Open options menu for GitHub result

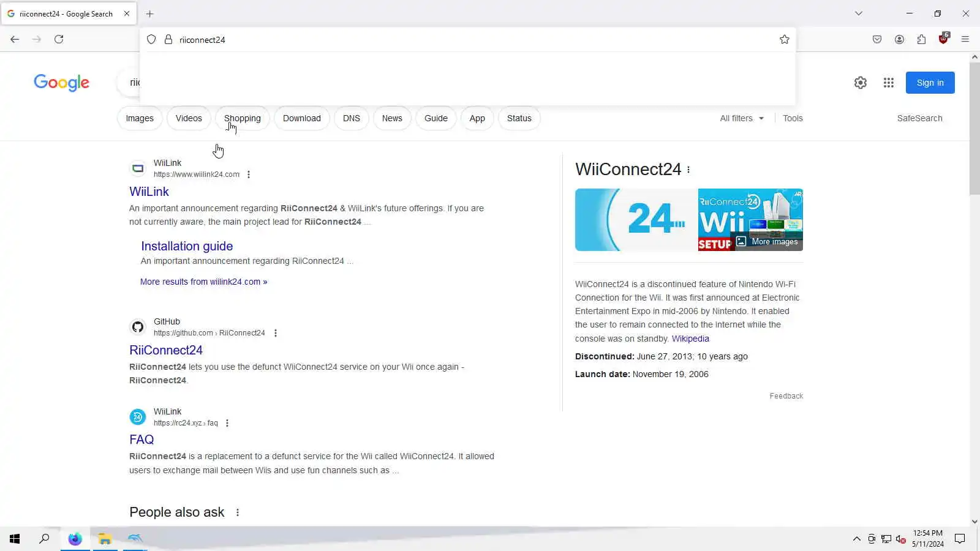(276, 333)
